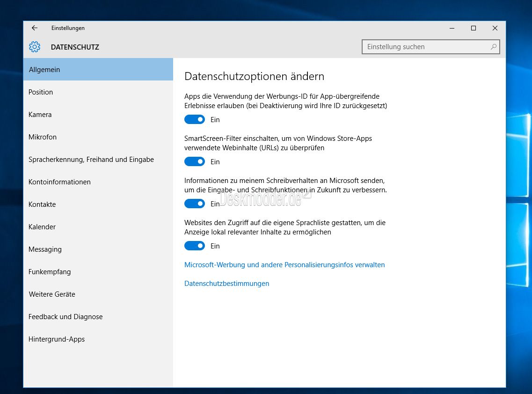The height and width of the screenshot is (394, 532).
Task: Open Messaging privacy options
Action: [98, 249]
